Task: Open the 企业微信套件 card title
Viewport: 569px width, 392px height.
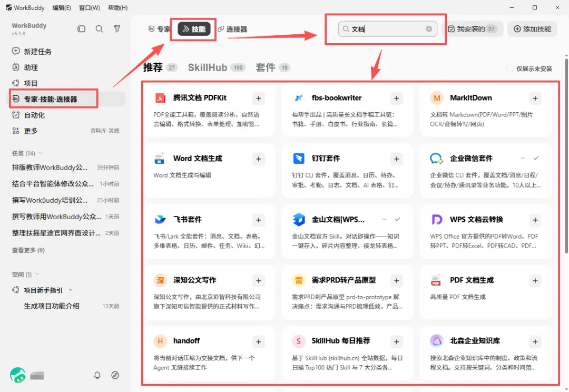Action: [x=471, y=158]
